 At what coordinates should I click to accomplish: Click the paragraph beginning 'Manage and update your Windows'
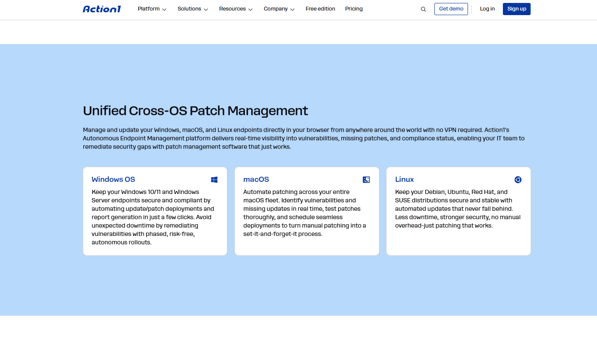click(304, 138)
